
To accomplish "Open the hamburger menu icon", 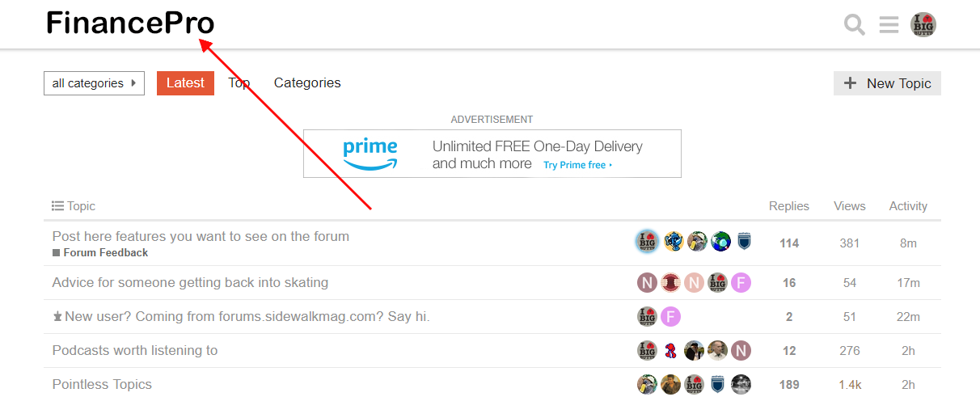I will [x=889, y=25].
